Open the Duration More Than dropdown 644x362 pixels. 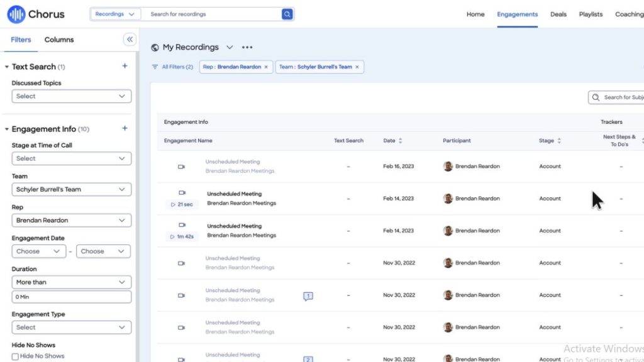point(71,282)
